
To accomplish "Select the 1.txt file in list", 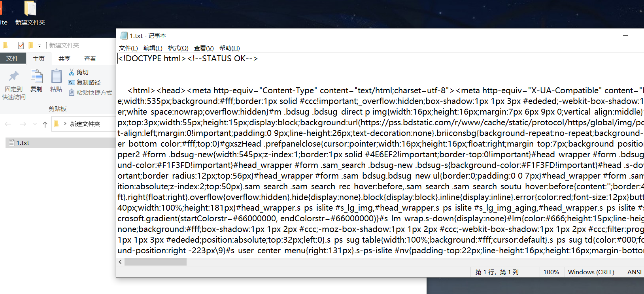I will [x=60, y=143].
